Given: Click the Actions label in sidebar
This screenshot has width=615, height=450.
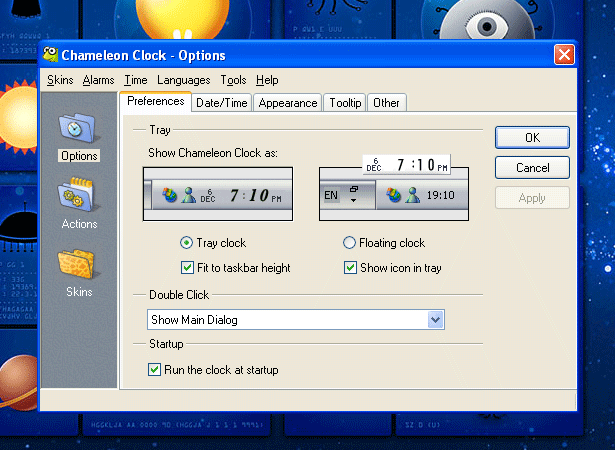Looking at the screenshot, I should 80,224.
